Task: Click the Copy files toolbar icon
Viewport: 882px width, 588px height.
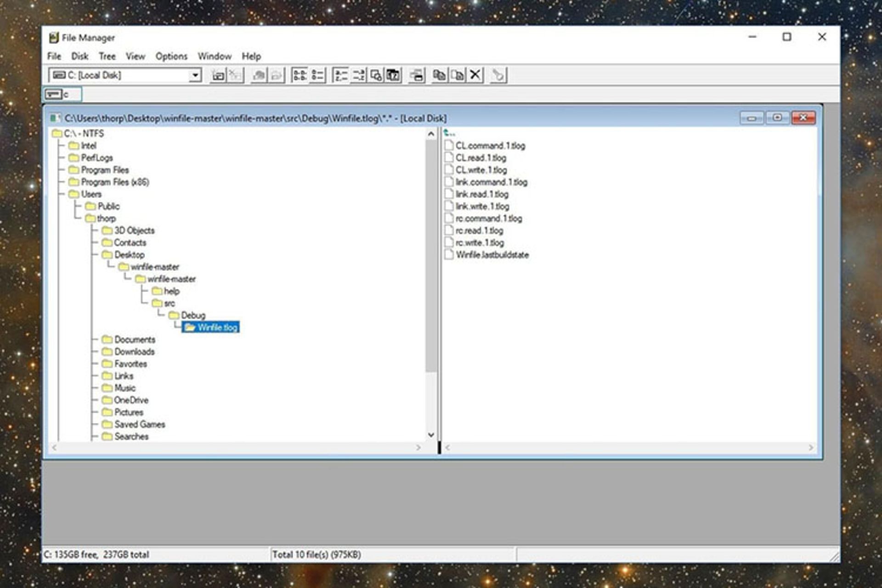Action: pyautogui.click(x=440, y=75)
